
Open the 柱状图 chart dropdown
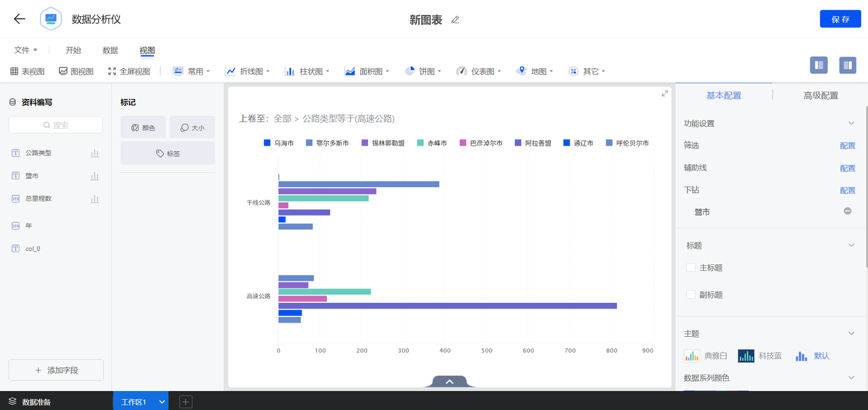[x=308, y=71]
